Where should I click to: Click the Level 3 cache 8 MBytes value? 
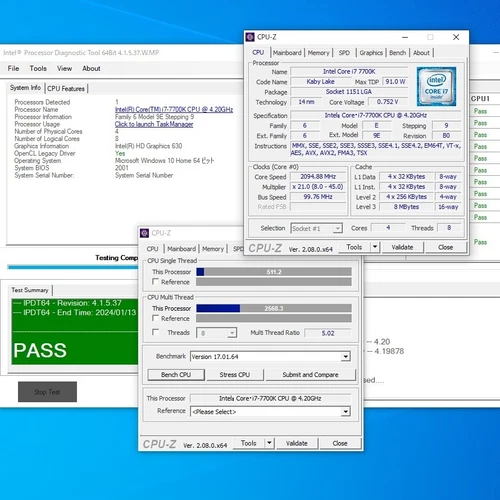click(406, 207)
